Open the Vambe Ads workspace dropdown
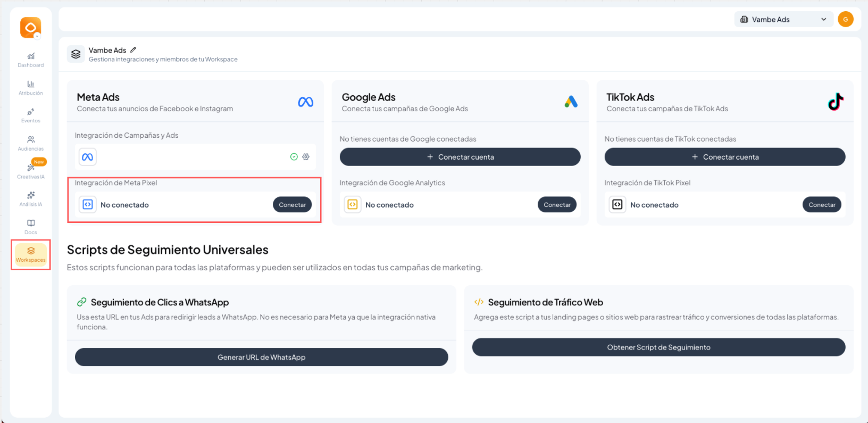 (783, 20)
